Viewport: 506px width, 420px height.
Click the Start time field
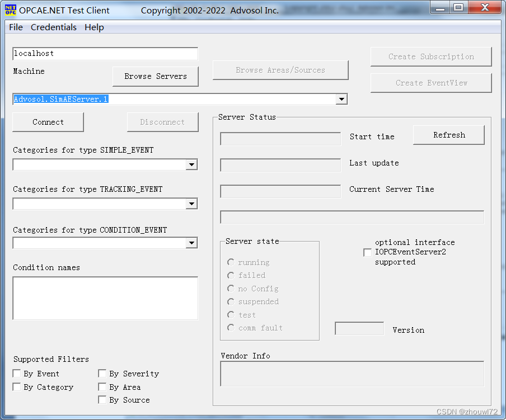pyautogui.click(x=280, y=139)
